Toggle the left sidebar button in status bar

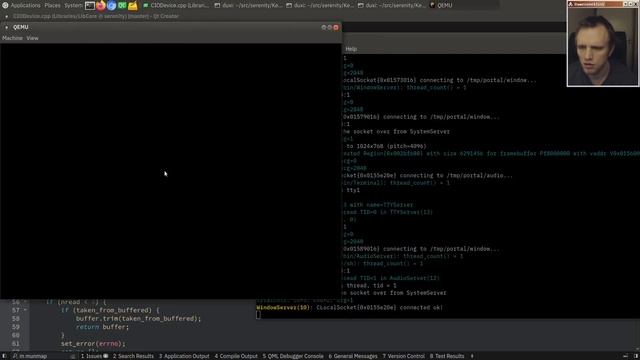(4, 356)
